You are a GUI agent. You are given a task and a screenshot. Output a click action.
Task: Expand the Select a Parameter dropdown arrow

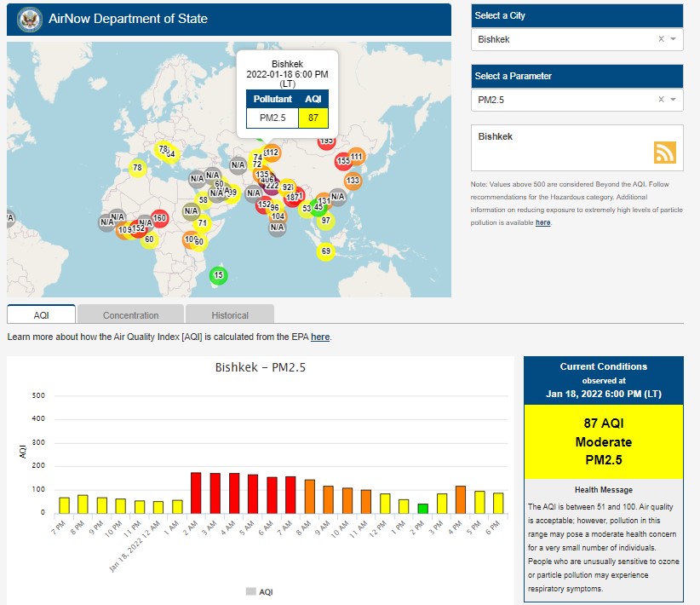pos(673,100)
